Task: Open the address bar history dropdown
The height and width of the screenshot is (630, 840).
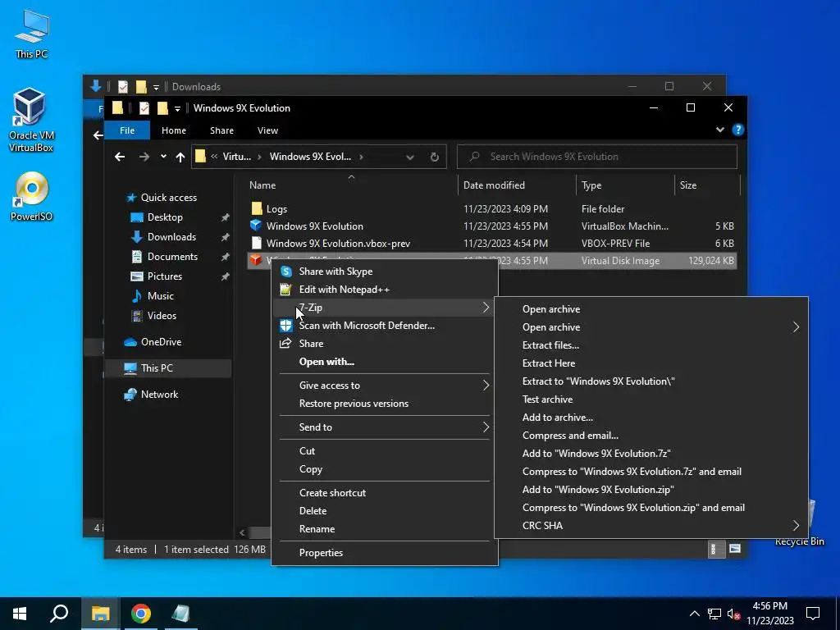Action: pyautogui.click(x=410, y=157)
